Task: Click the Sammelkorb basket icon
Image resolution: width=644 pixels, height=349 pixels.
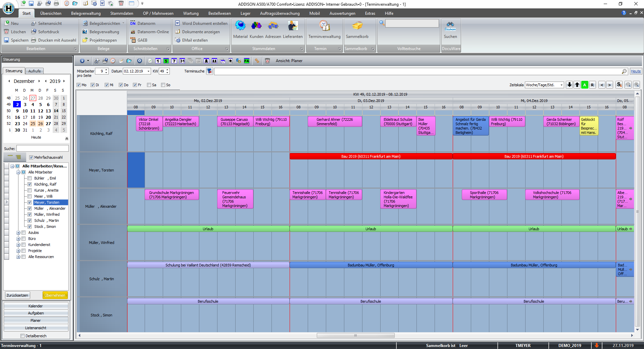Action: [x=357, y=26]
